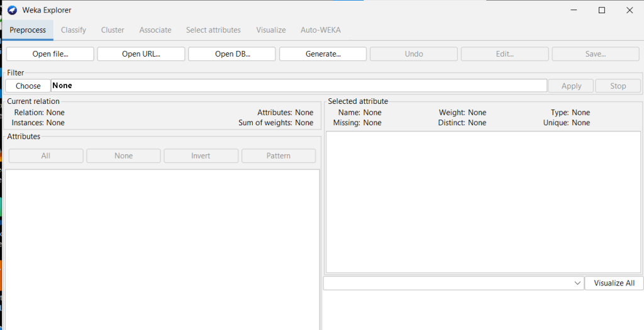Screen dimensions: 644x330
Task: Click Open DB... to load database
Action: (x=232, y=54)
